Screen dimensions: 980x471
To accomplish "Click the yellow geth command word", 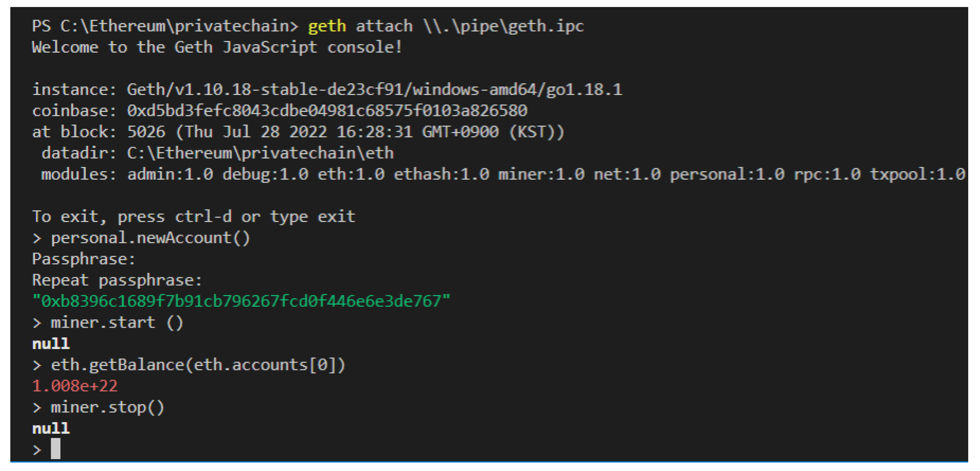I will [x=327, y=26].
